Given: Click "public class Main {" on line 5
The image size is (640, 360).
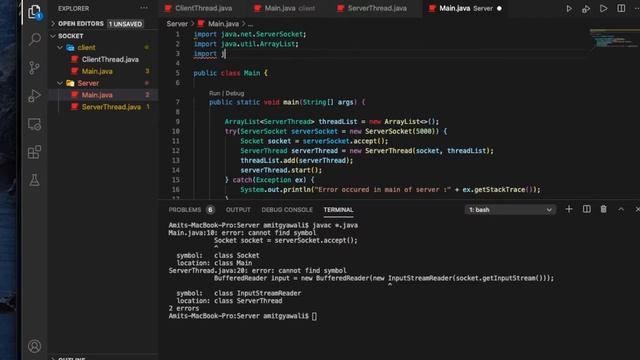Looking at the screenshot, I should pyautogui.click(x=231, y=73).
